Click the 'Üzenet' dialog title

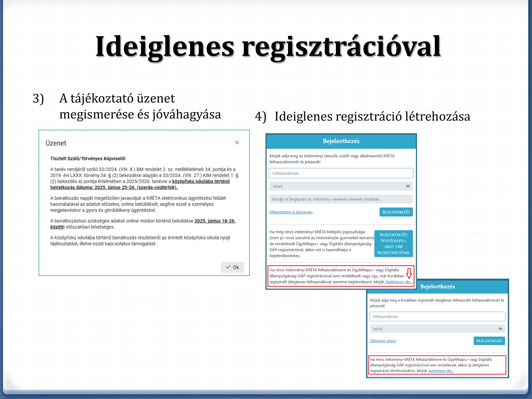pyautogui.click(x=56, y=143)
